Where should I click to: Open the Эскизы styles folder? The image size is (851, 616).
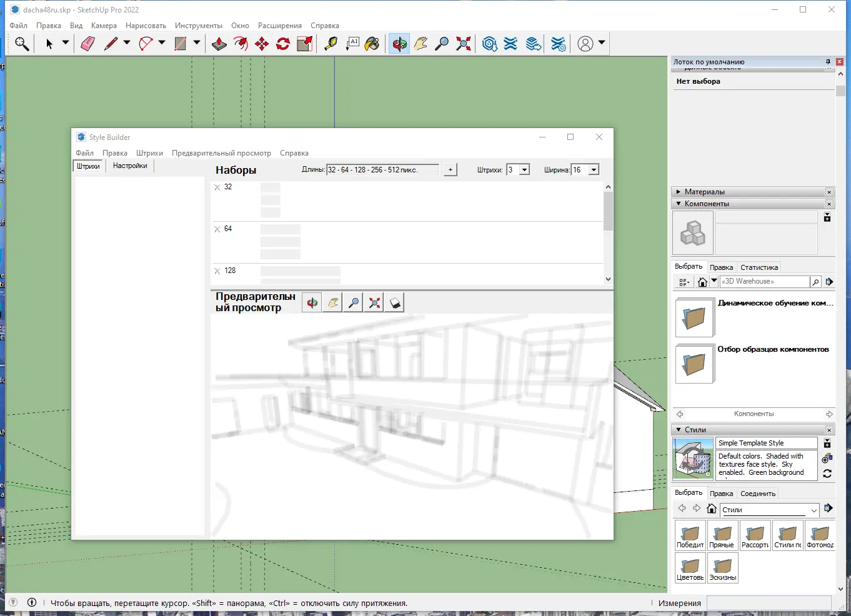[x=723, y=568]
